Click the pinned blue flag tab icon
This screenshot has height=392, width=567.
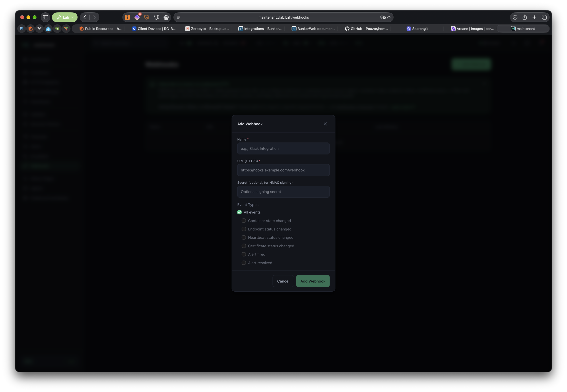(x=21, y=29)
